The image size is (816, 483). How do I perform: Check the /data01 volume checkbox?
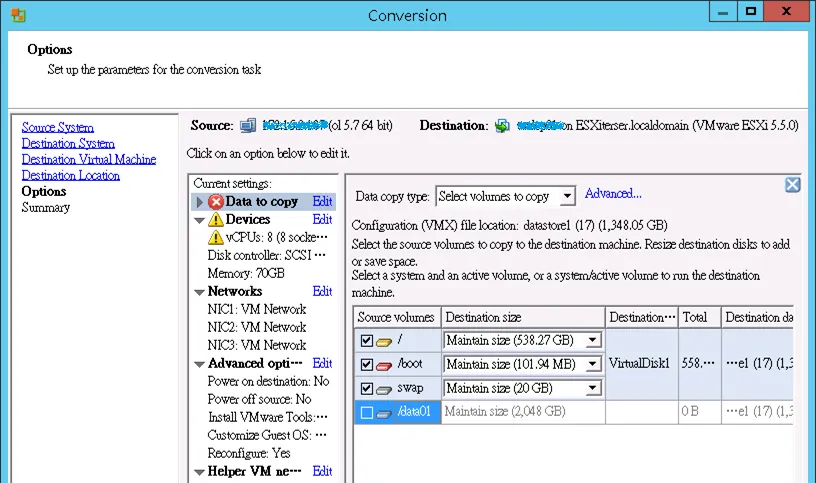[x=366, y=413]
